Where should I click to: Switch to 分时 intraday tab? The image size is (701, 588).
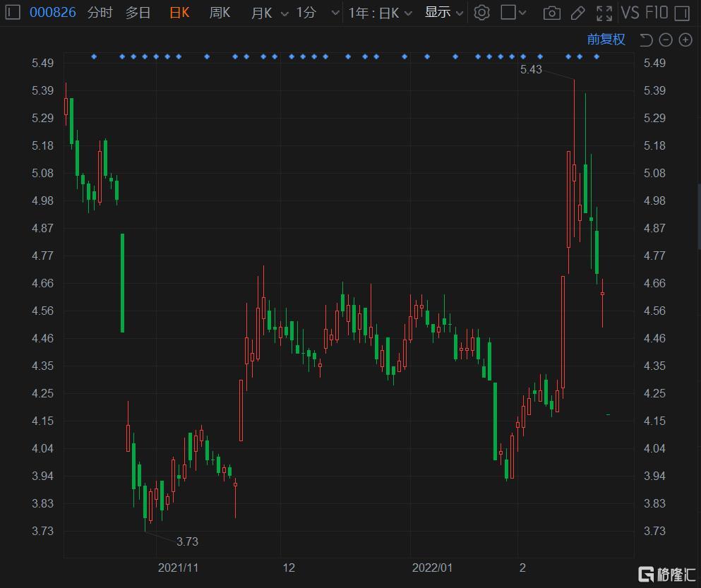click(100, 13)
